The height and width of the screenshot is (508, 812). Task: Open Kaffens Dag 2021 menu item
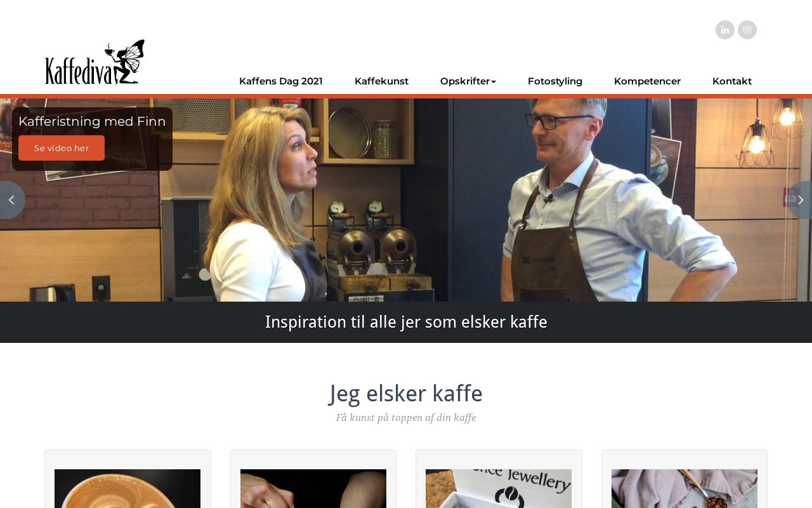281,81
